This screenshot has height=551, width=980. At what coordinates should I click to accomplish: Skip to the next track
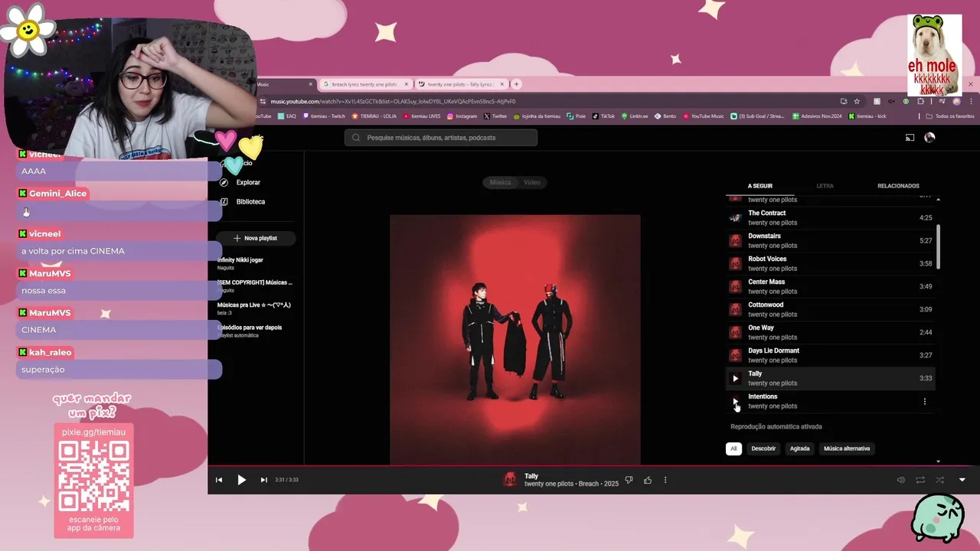click(x=263, y=480)
